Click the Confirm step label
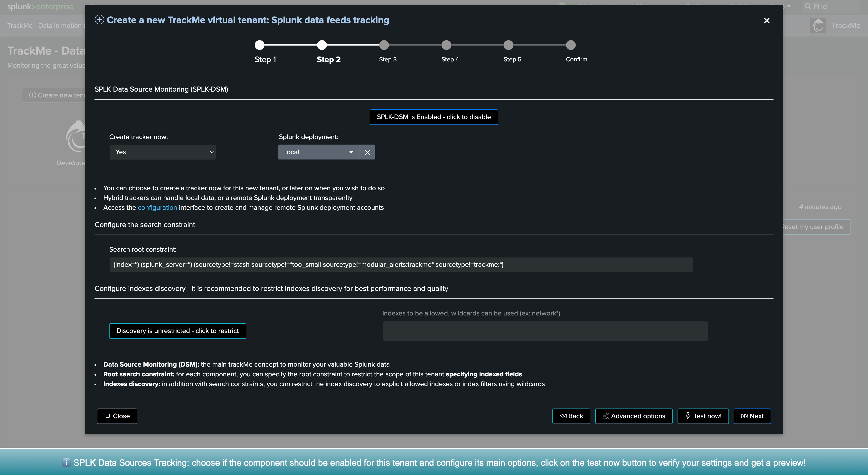Viewport: 868px width, 475px height. (576, 59)
